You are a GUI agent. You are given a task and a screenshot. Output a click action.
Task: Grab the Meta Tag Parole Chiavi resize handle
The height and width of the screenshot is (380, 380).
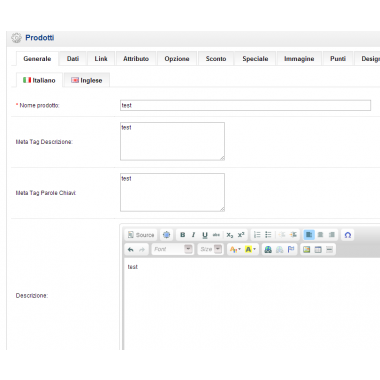[222, 209]
